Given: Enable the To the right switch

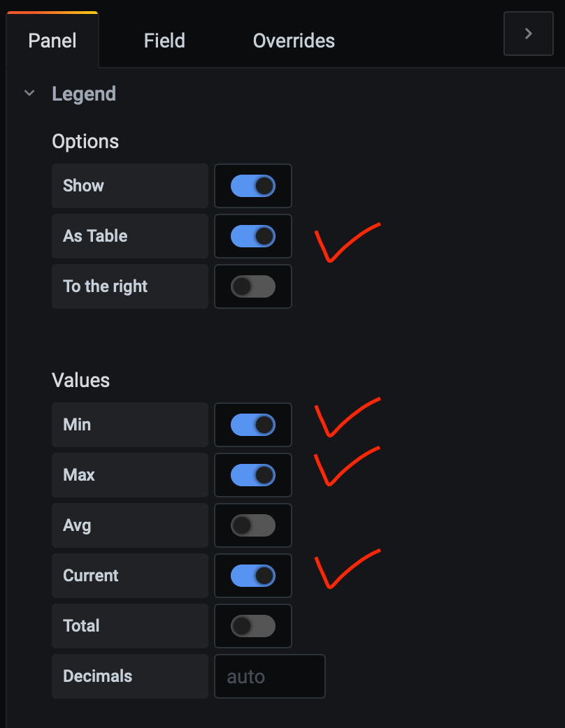Looking at the screenshot, I should tap(253, 286).
